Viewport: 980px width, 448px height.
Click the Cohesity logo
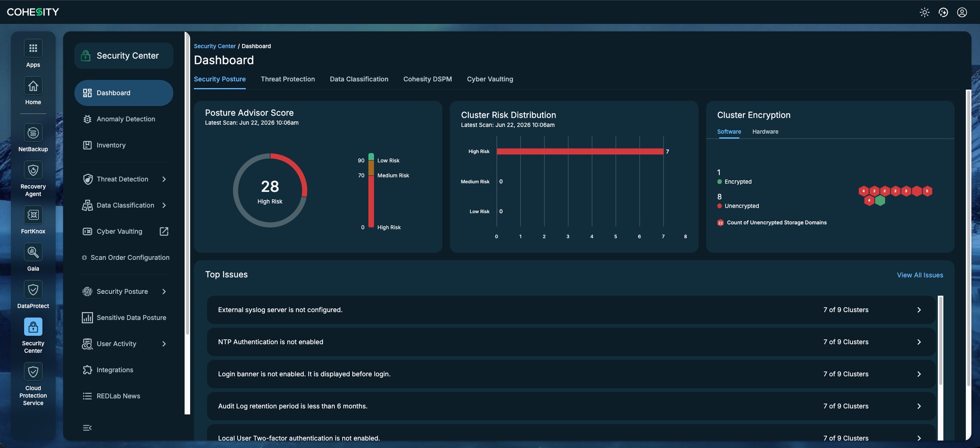pyautogui.click(x=33, y=12)
